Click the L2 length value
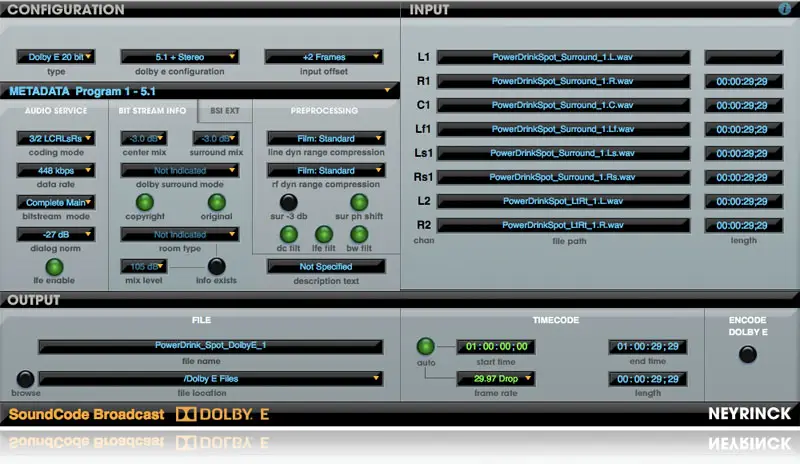800x464 pixels. pos(743,201)
